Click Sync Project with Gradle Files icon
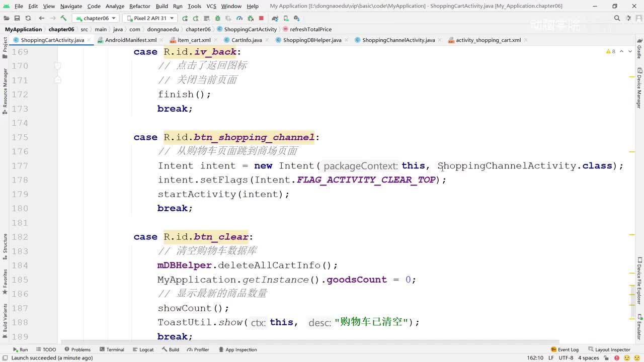The height and width of the screenshot is (362, 644). [275, 18]
